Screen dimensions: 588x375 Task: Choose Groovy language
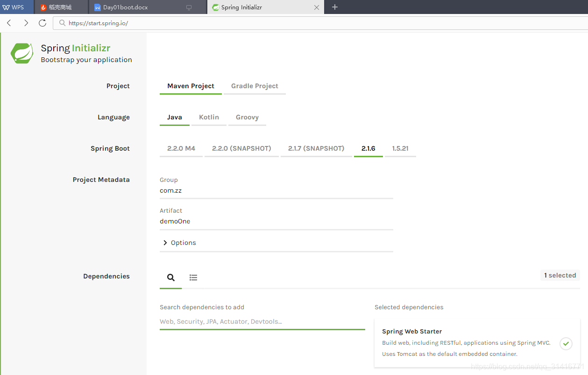(x=247, y=118)
